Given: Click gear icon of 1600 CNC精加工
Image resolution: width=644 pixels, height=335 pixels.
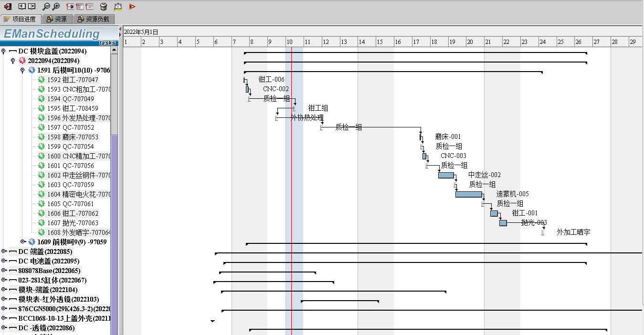Looking at the screenshot, I should [x=41, y=156].
